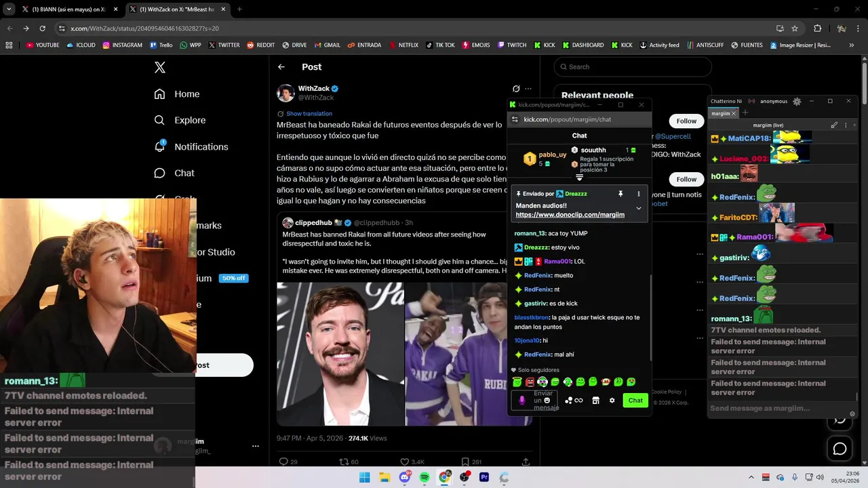The image size is (868, 488).
Task: Click Chatterino moderation sword icon
Action: pyautogui.click(x=834, y=125)
